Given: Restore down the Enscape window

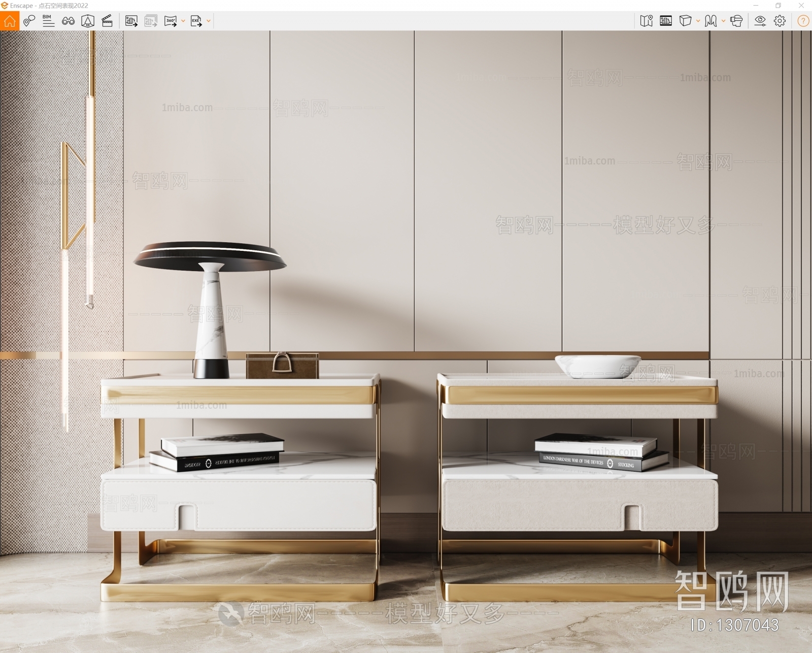Looking at the screenshot, I should coord(779,5).
